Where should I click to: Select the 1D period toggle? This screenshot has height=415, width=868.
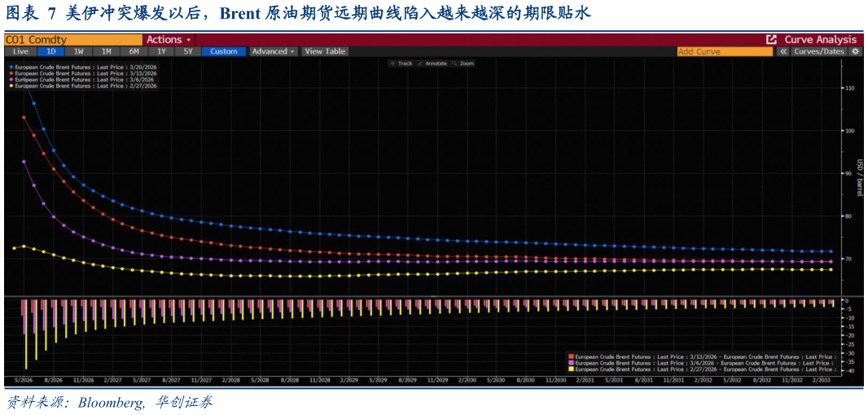click(51, 51)
